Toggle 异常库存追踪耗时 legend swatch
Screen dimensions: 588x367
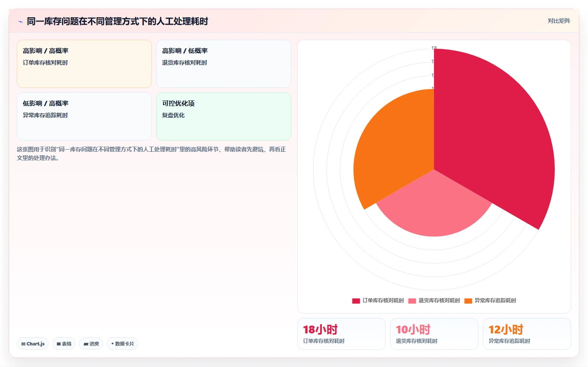(x=468, y=301)
